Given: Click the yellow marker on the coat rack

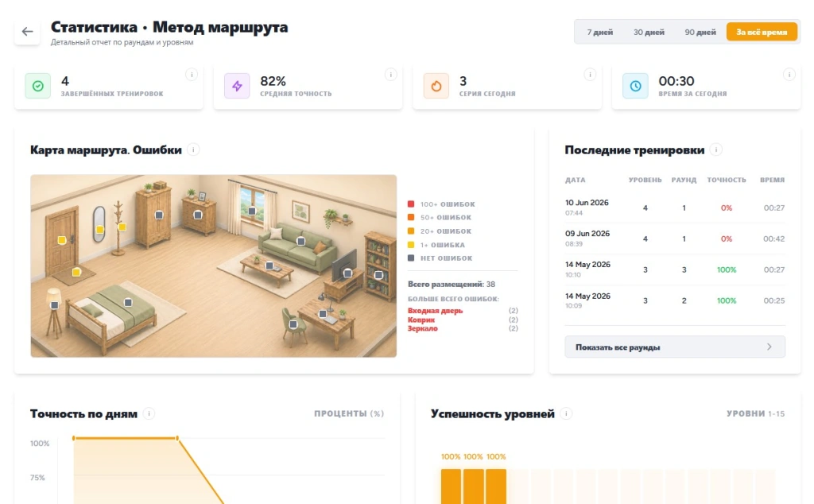Looking at the screenshot, I should point(122,227).
